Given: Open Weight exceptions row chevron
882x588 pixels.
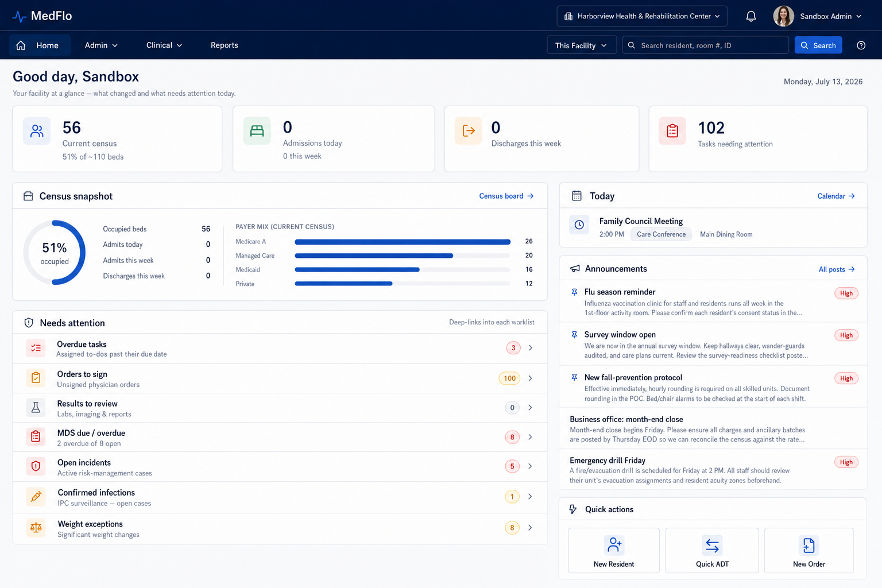Looking at the screenshot, I should click(530, 528).
